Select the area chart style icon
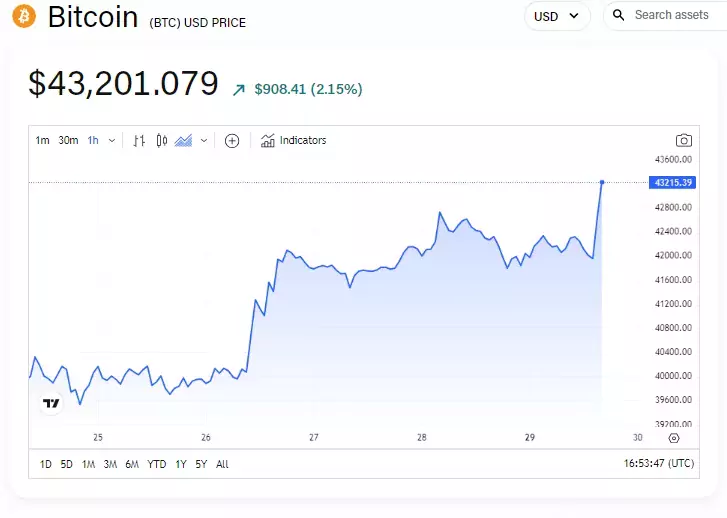The width and height of the screenshot is (727, 518). 183,140
